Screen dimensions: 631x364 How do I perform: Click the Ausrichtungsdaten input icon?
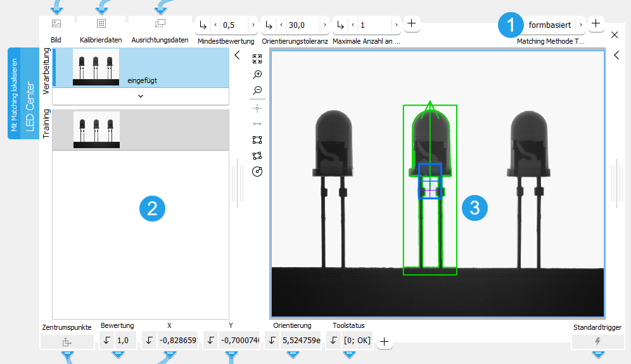point(160,23)
